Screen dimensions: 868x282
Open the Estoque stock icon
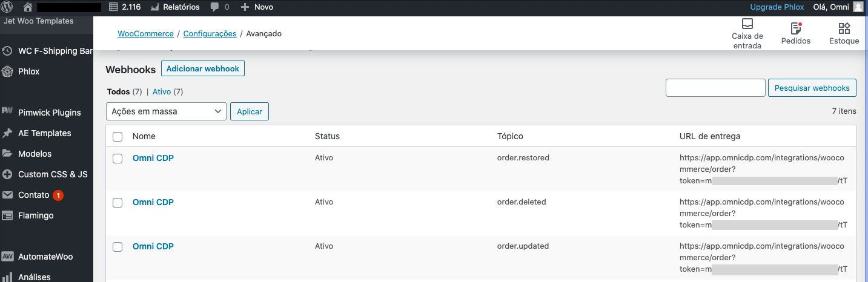(x=844, y=28)
